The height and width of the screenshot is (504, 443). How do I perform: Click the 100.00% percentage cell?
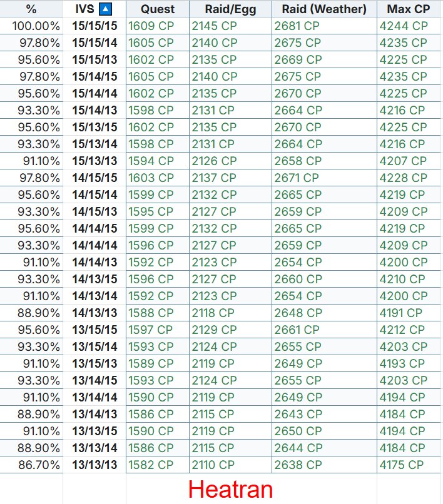click(35, 26)
